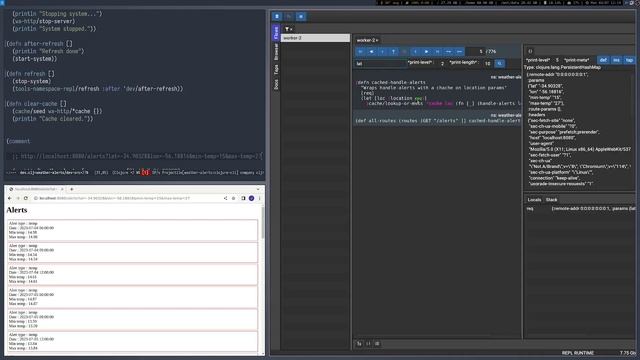Screen dimensions: 640x360
Task: Open a new browser tab with plus
Action: [72, 189]
